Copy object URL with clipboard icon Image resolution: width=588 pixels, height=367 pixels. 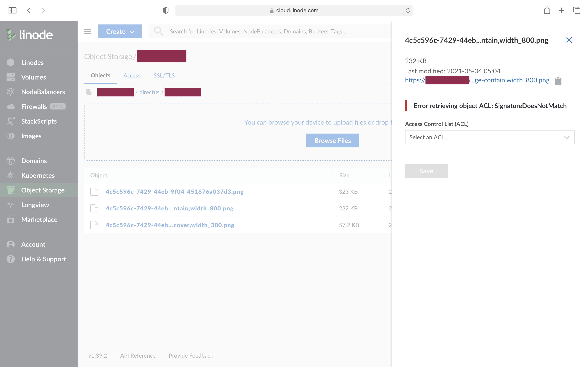pyautogui.click(x=558, y=81)
